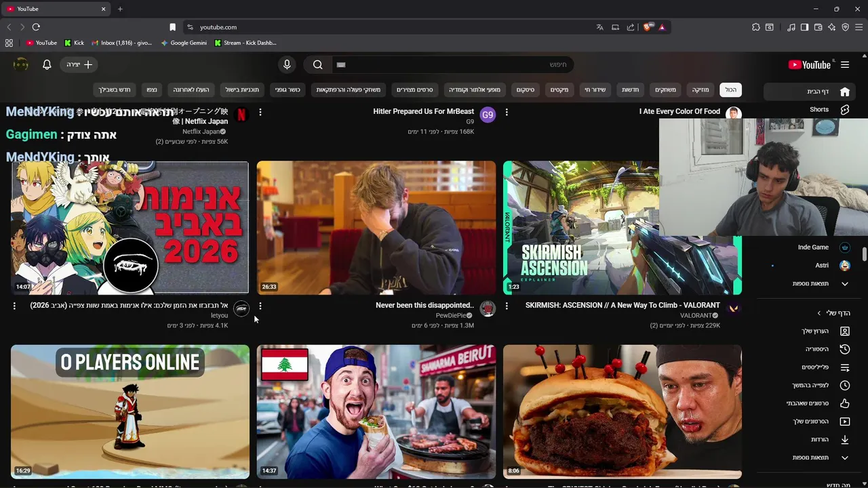The image size is (868, 488).
Task: Open the notifications bell
Action: (x=47, y=64)
